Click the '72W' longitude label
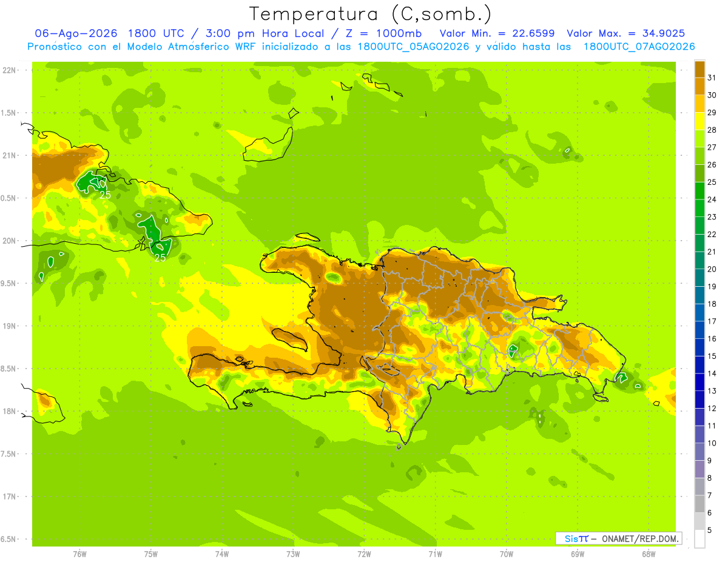The width and height of the screenshot is (728, 562). 364,554
